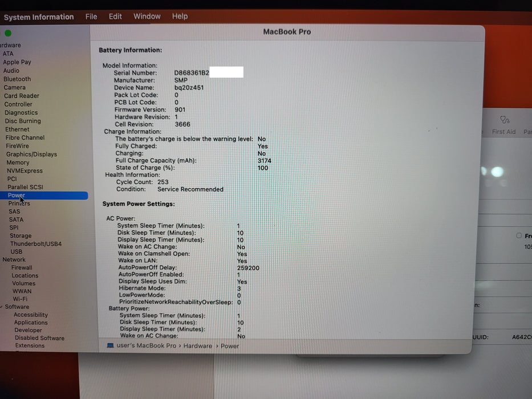Screen dimensions: 532x399
Task: Select Applications under Software
Action: click(x=31, y=322)
